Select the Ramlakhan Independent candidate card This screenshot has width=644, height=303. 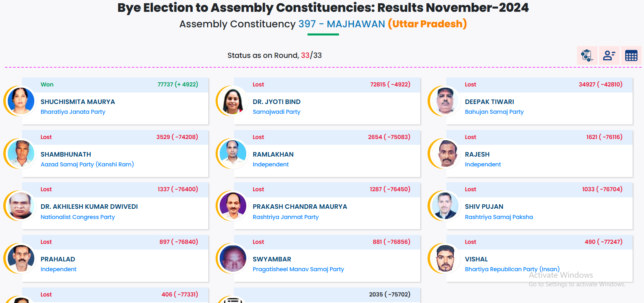pyautogui.click(x=327, y=159)
